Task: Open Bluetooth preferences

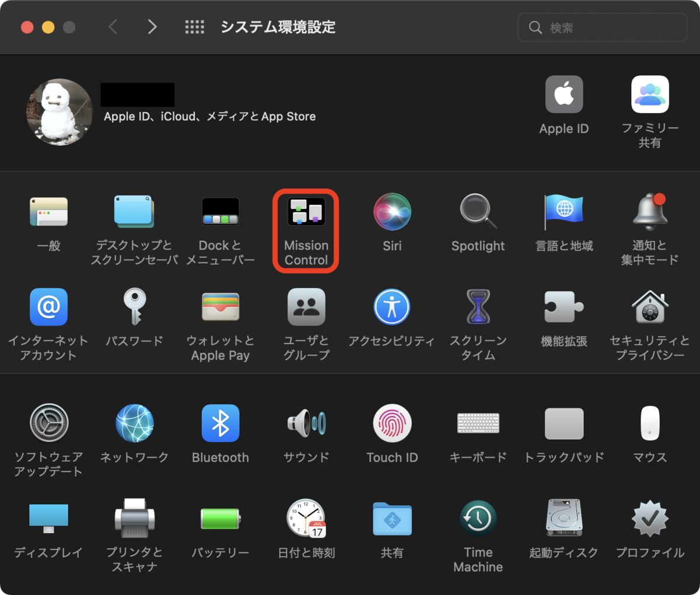Action: pyautogui.click(x=220, y=423)
